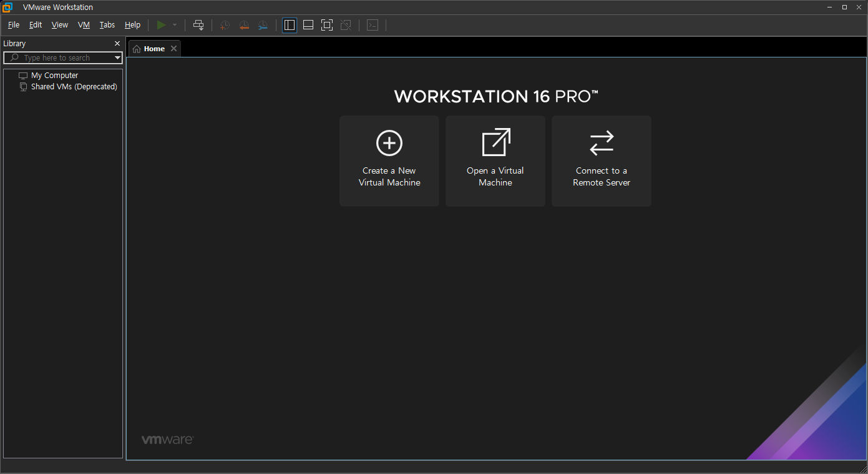Viewport: 868px width, 474px height.
Task: Click Open a Virtual Machine tile
Action: pos(495,161)
